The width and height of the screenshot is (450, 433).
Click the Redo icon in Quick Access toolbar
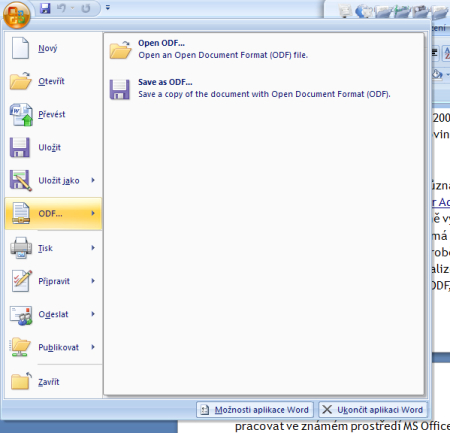[x=86, y=8]
